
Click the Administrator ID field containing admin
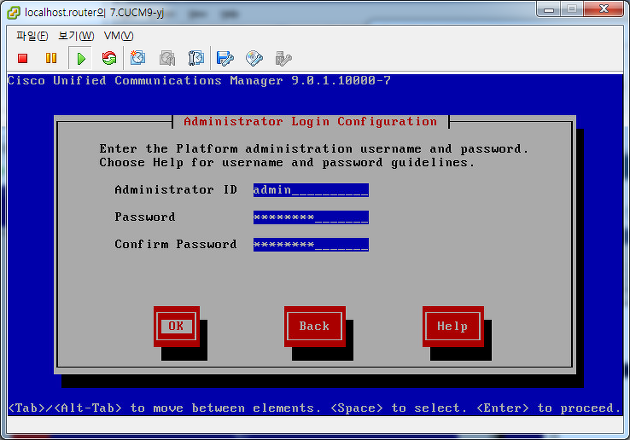point(311,190)
